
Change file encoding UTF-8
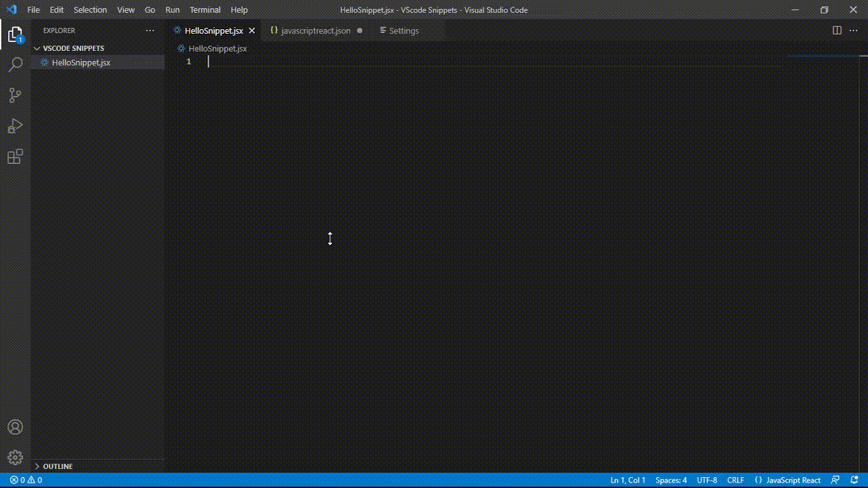(x=707, y=480)
